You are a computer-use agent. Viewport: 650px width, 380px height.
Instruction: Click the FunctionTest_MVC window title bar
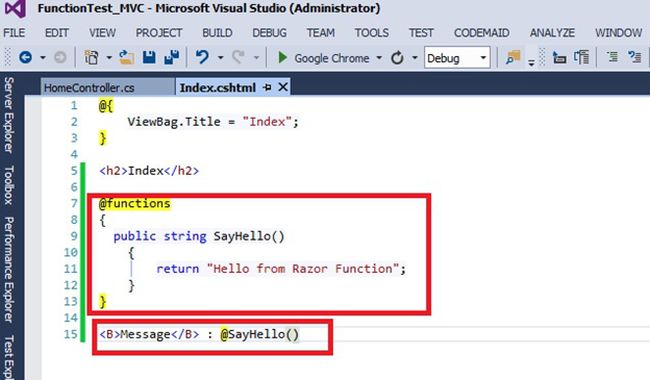click(x=209, y=8)
